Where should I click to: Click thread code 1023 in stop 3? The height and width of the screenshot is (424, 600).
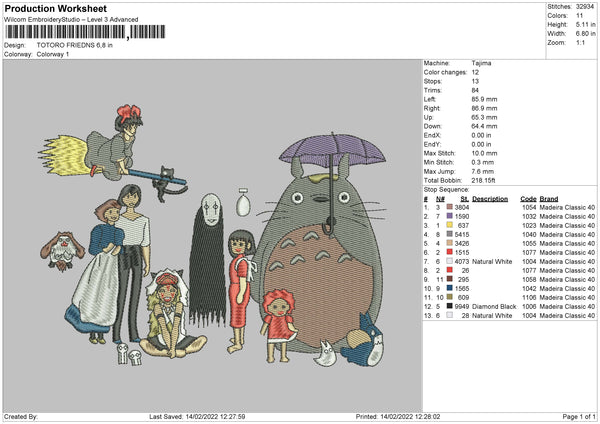point(529,225)
